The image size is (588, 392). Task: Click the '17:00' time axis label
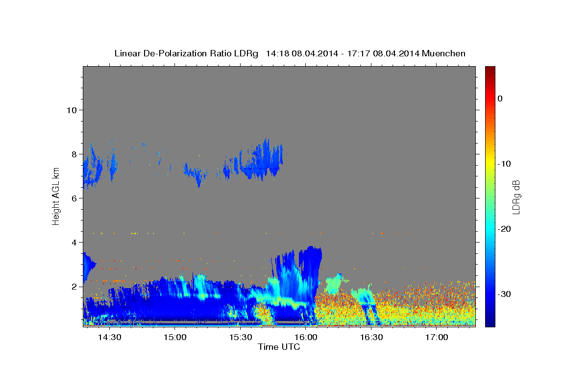pyautogui.click(x=437, y=338)
